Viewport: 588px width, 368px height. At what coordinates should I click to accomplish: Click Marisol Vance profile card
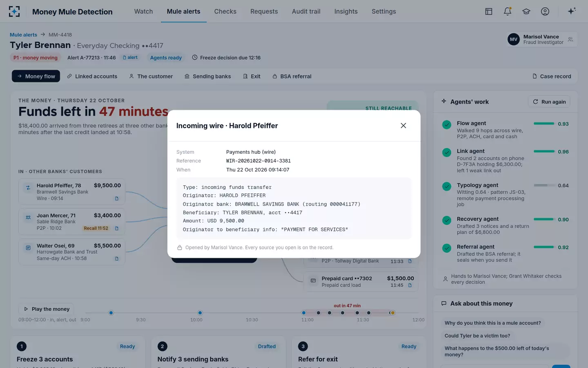tap(541, 39)
